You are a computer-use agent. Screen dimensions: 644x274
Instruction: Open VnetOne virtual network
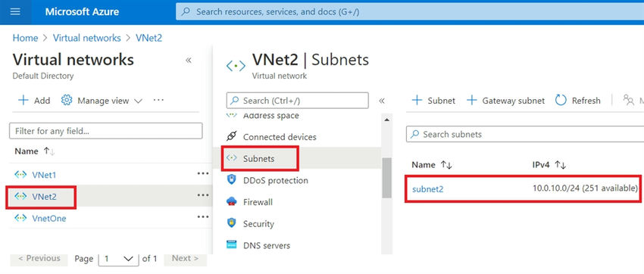(x=49, y=219)
